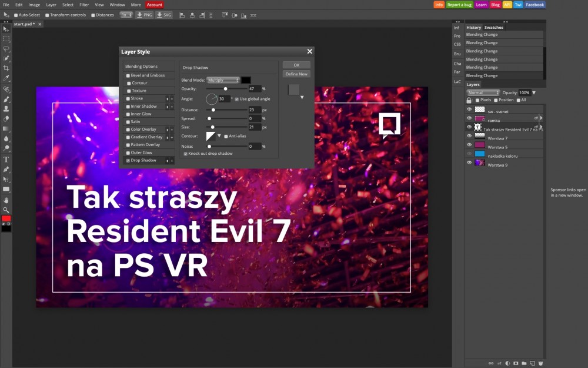
Task: Export as PNG button
Action: click(145, 15)
